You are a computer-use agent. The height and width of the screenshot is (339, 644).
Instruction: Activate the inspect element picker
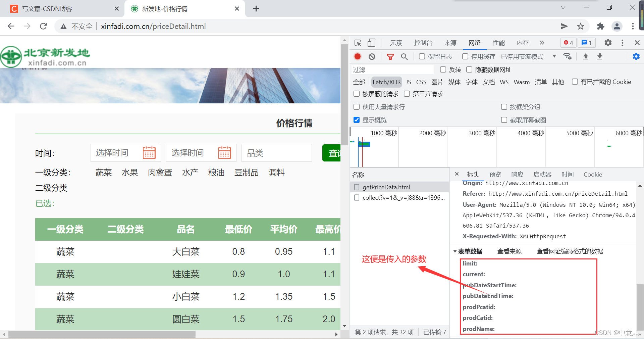coord(358,43)
